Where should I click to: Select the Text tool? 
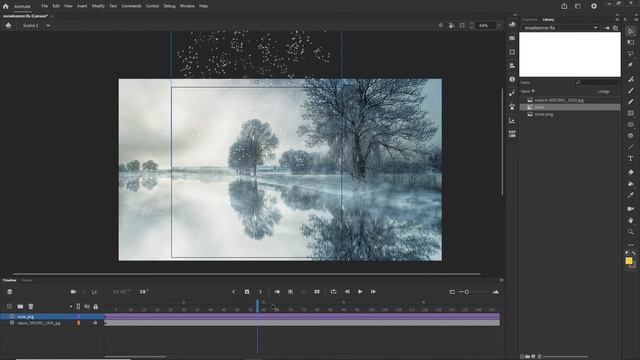631,158
